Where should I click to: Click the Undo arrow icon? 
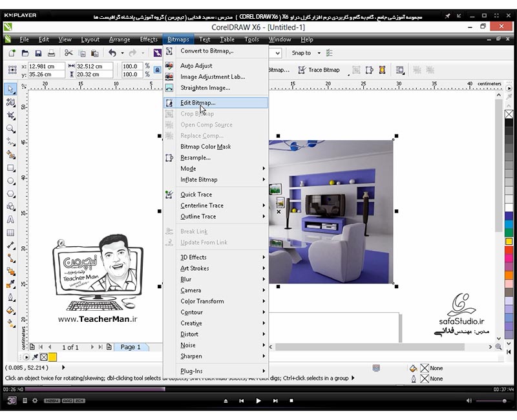pos(112,53)
